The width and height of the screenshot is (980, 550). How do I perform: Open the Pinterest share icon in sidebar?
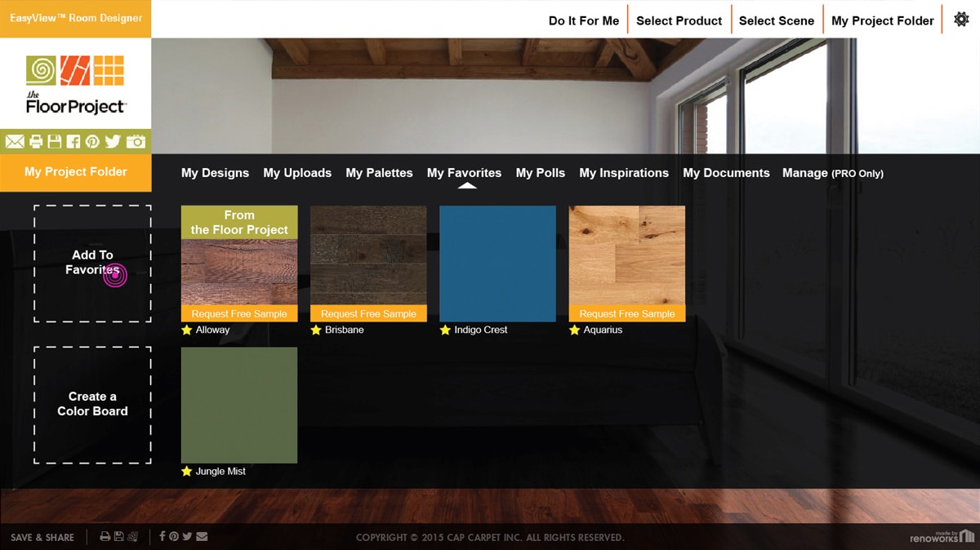[93, 141]
